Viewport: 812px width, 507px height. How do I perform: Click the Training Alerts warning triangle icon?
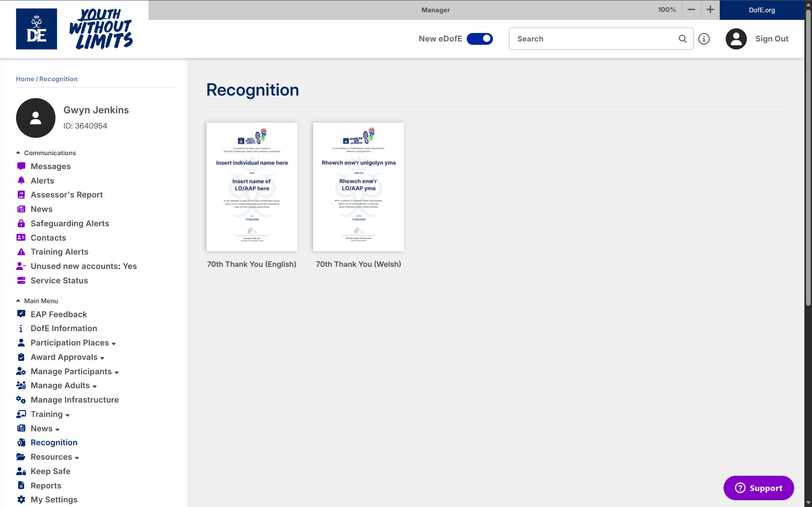[x=21, y=252]
